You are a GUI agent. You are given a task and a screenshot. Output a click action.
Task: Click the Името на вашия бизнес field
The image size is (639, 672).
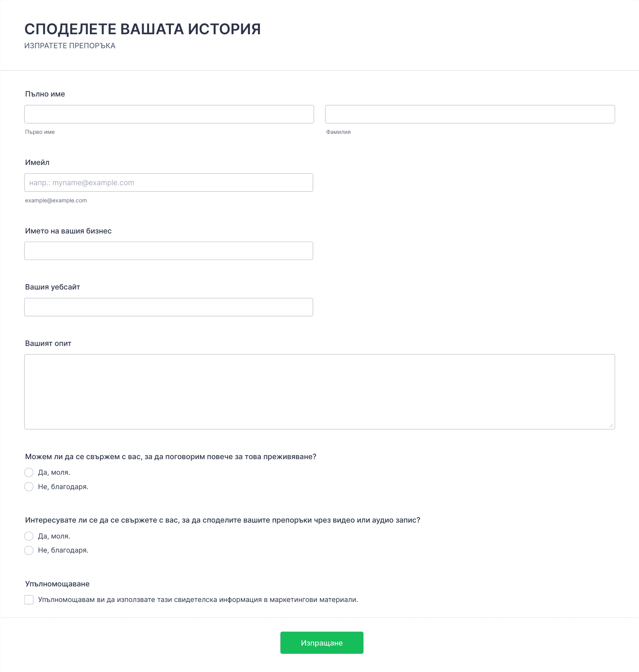coord(169,251)
